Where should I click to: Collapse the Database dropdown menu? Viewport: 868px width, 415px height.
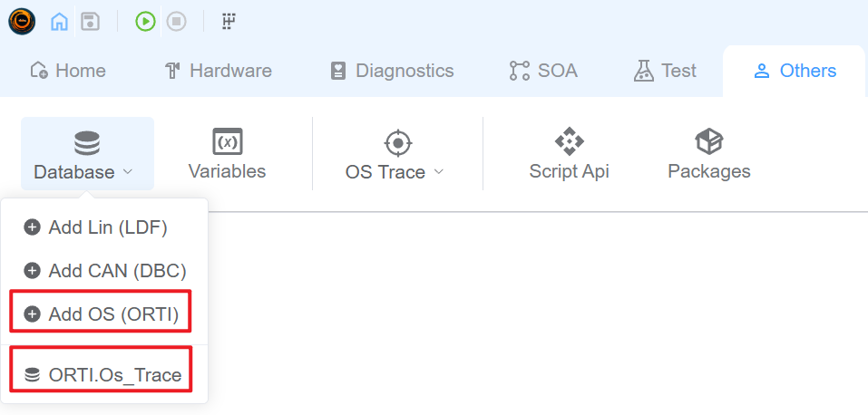point(86,154)
